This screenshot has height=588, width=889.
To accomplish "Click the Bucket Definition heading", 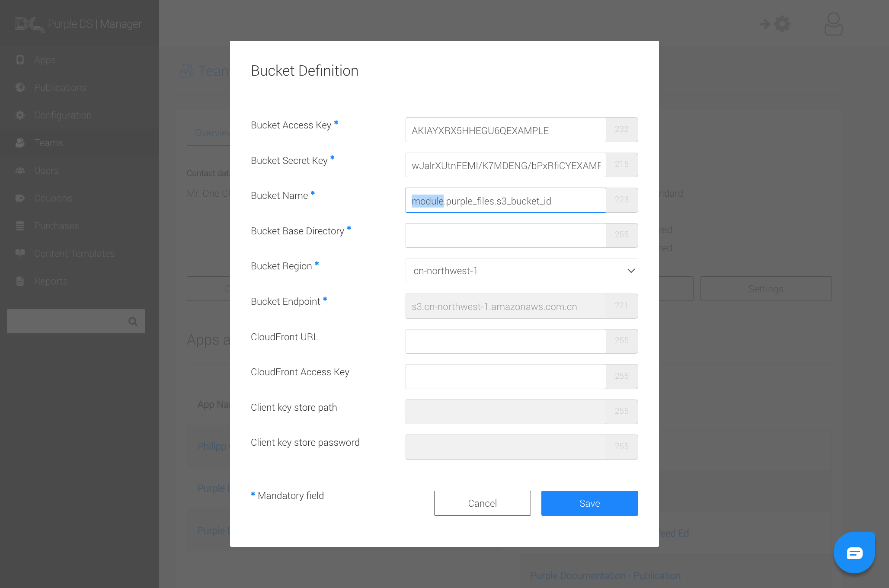I will pos(304,70).
